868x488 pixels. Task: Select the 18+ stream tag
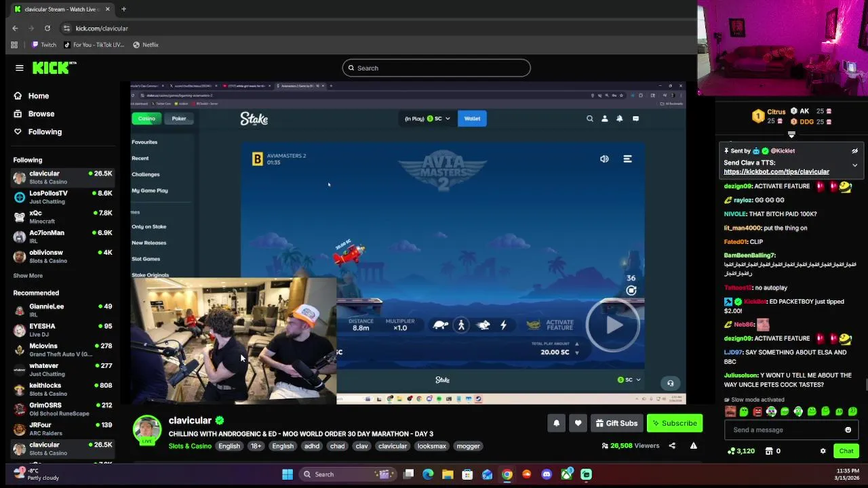[x=256, y=446]
